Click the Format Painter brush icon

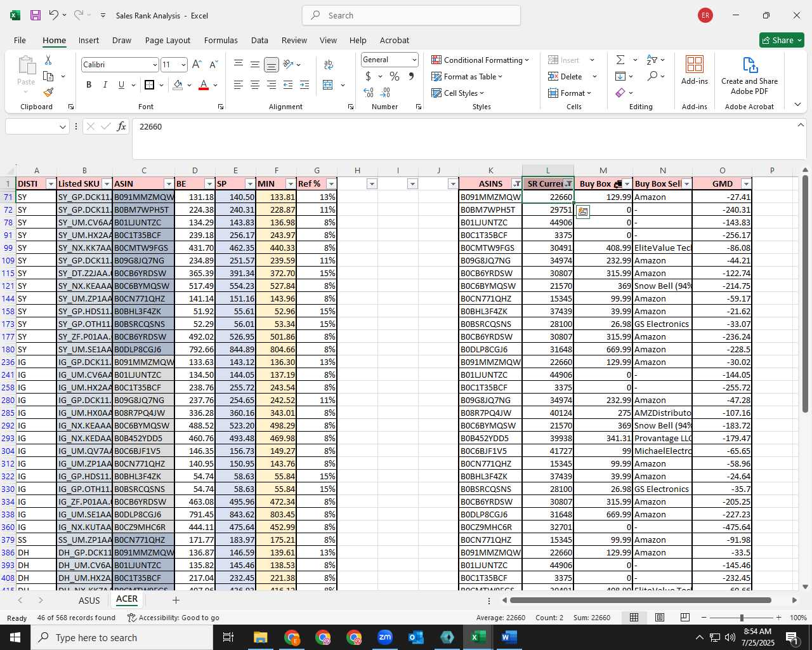click(x=48, y=92)
